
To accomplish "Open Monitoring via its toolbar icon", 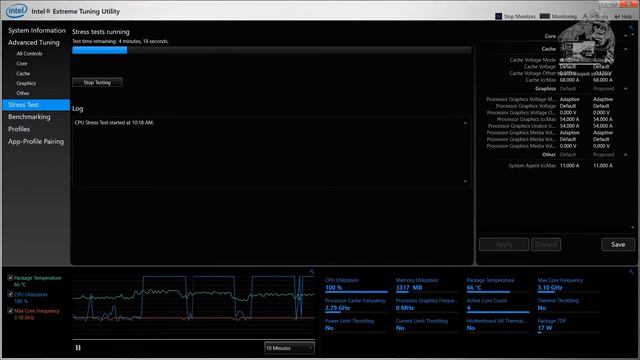I will pyautogui.click(x=545, y=16).
